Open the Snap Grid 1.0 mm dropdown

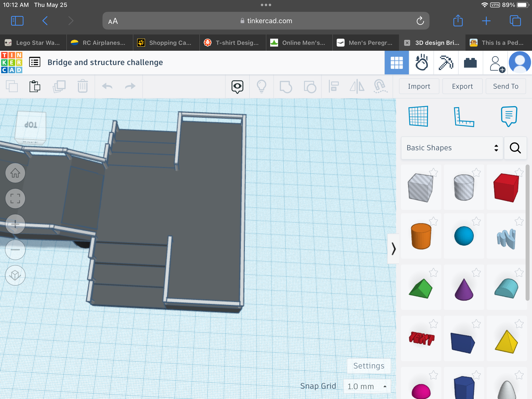pyautogui.click(x=367, y=386)
